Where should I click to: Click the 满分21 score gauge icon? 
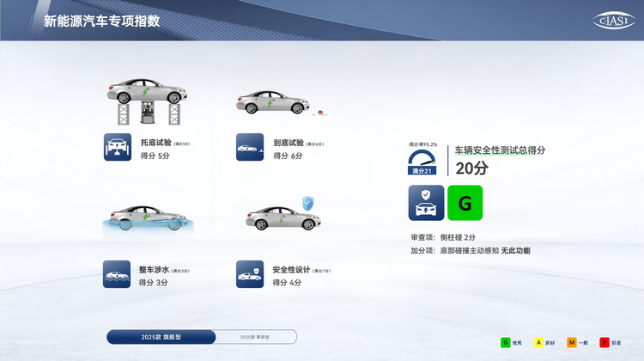[x=422, y=161]
